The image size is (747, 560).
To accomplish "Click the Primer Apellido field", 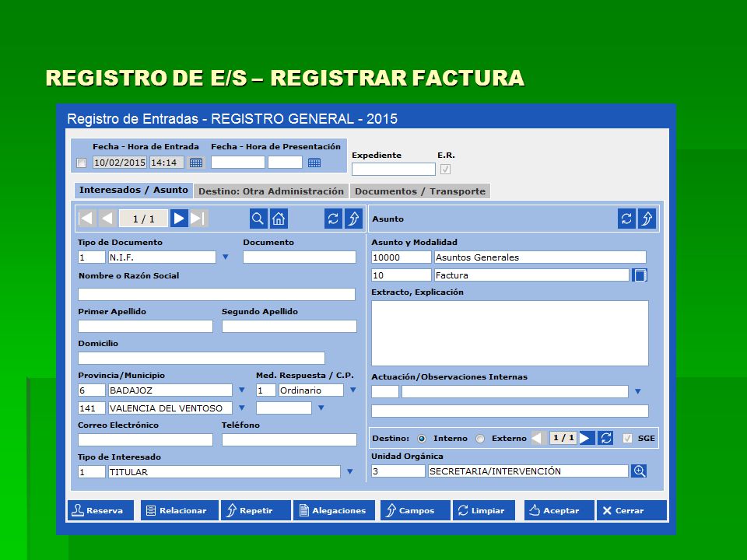I will pyautogui.click(x=146, y=326).
